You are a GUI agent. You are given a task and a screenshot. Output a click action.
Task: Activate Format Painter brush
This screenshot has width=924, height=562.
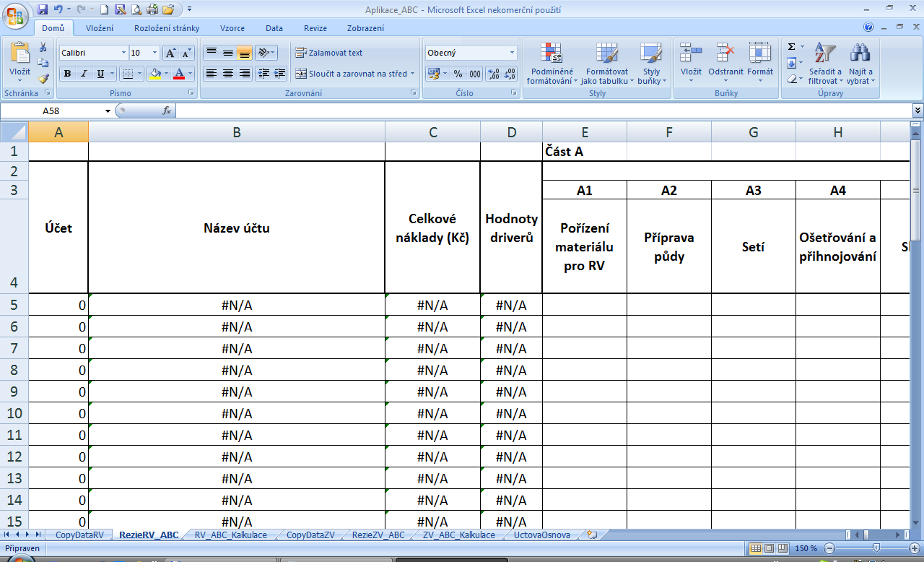(x=43, y=78)
